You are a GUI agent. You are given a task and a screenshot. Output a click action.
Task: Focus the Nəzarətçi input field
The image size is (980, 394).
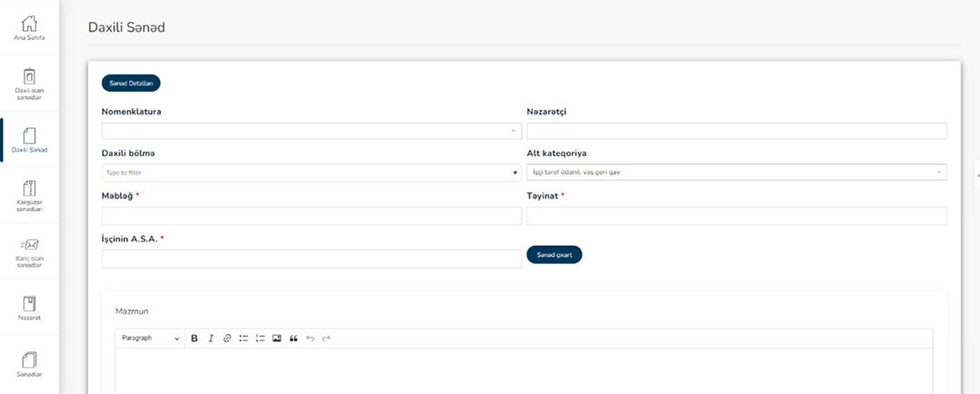pos(737,131)
